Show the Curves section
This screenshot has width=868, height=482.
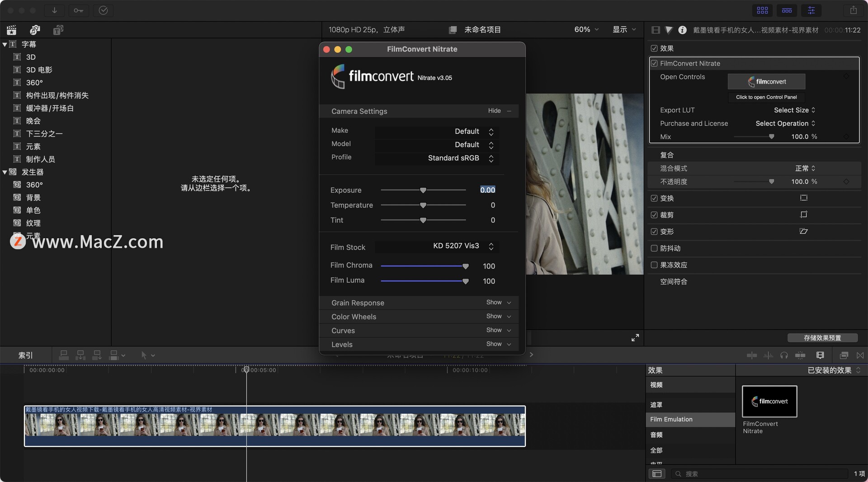pyautogui.click(x=499, y=330)
